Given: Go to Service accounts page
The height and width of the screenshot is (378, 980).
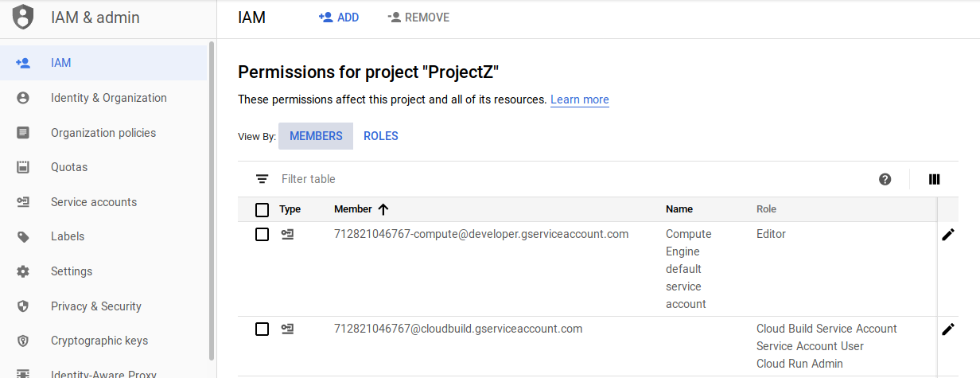Looking at the screenshot, I should point(94,202).
